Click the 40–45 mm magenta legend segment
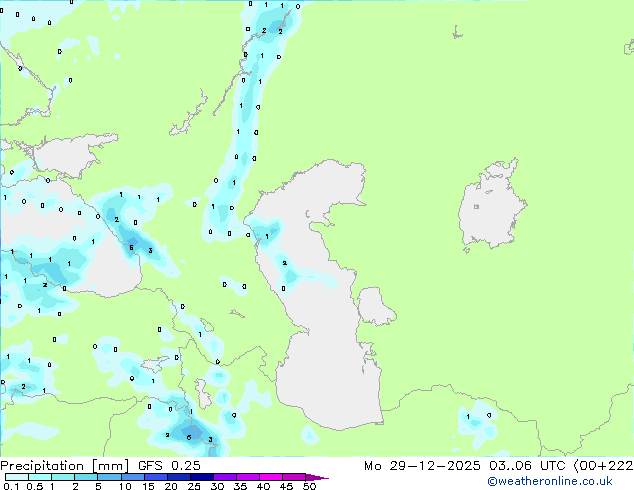Viewport: 634px width, 490px height. 271,477
